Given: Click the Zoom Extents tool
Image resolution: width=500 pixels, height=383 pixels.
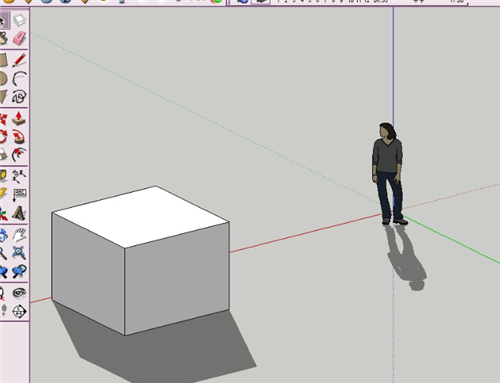Looking at the screenshot, I should 19,253.
